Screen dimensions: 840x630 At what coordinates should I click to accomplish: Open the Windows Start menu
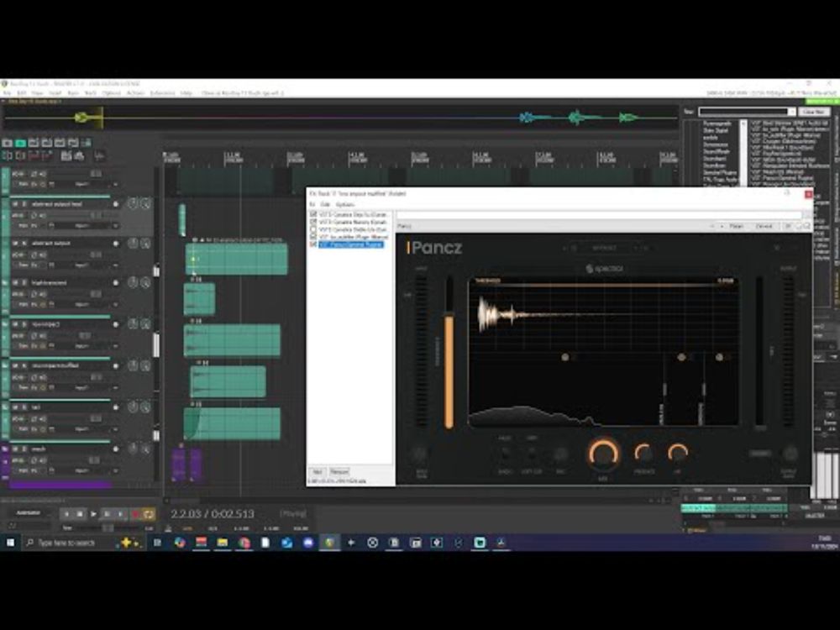pyautogui.click(x=10, y=543)
